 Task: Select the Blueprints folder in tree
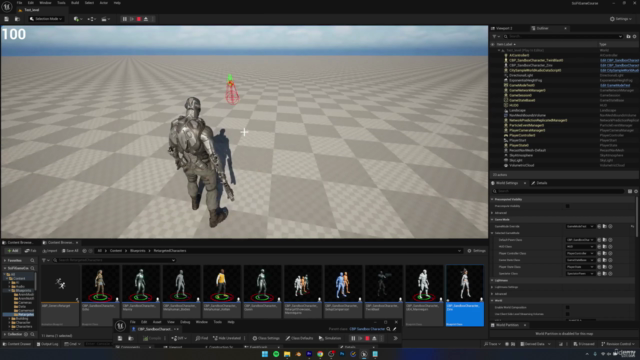(23, 291)
